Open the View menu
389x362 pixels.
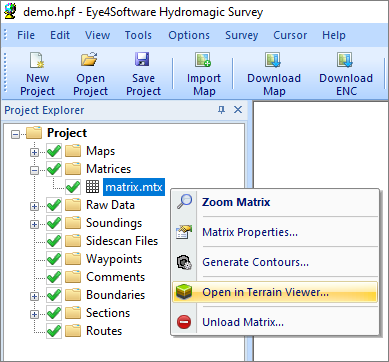point(97,35)
